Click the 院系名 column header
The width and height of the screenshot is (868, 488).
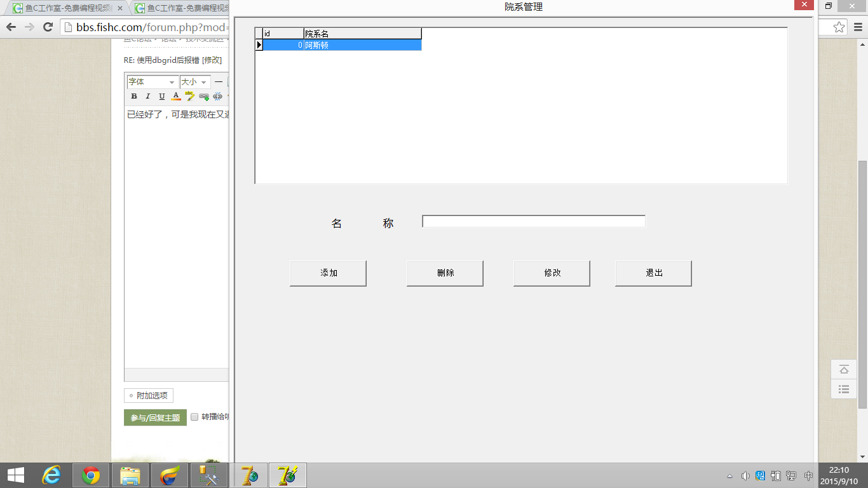[x=362, y=34]
